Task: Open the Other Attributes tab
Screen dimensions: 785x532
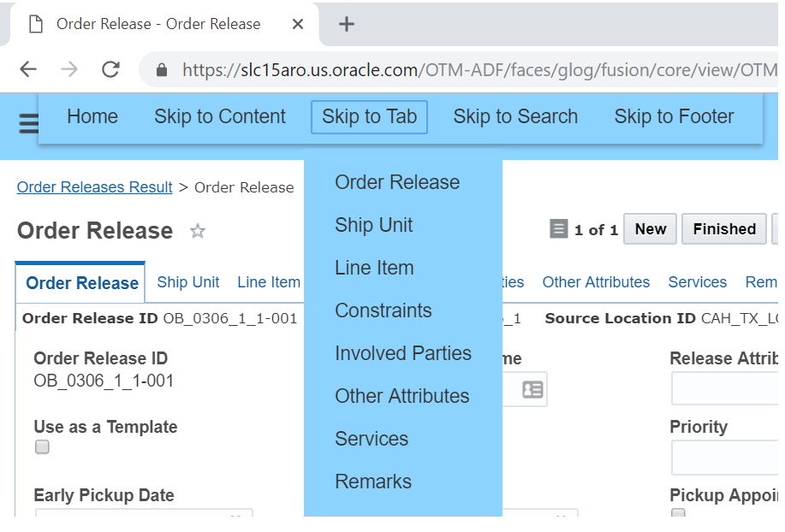Action: pyautogui.click(x=596, y=282)
